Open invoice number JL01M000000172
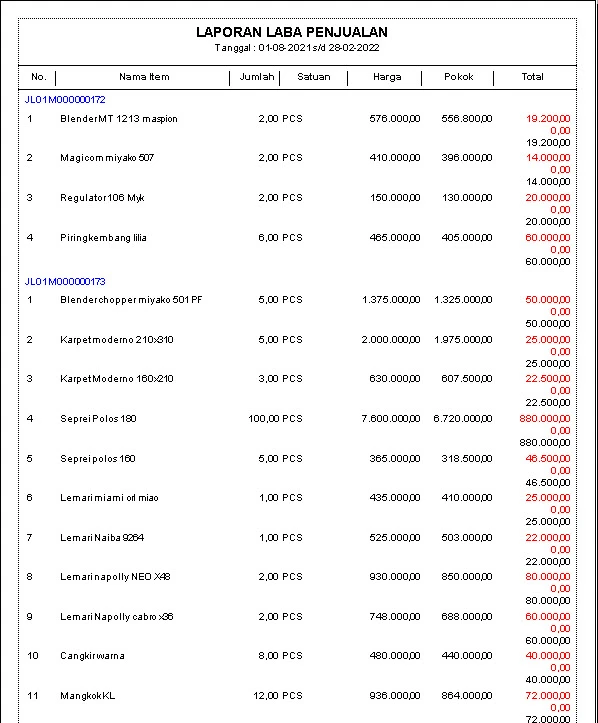 65,100
